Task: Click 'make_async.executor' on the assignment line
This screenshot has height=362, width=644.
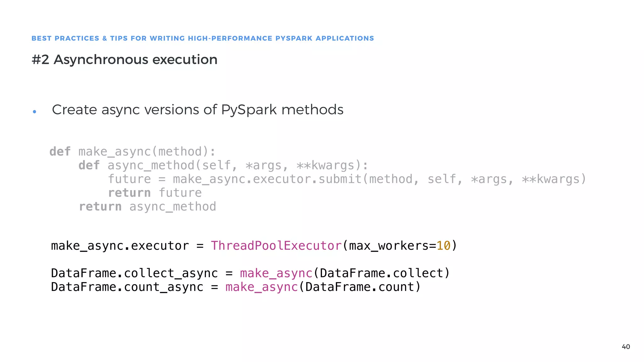Action: pyautogui.click(x=120, y=245)
